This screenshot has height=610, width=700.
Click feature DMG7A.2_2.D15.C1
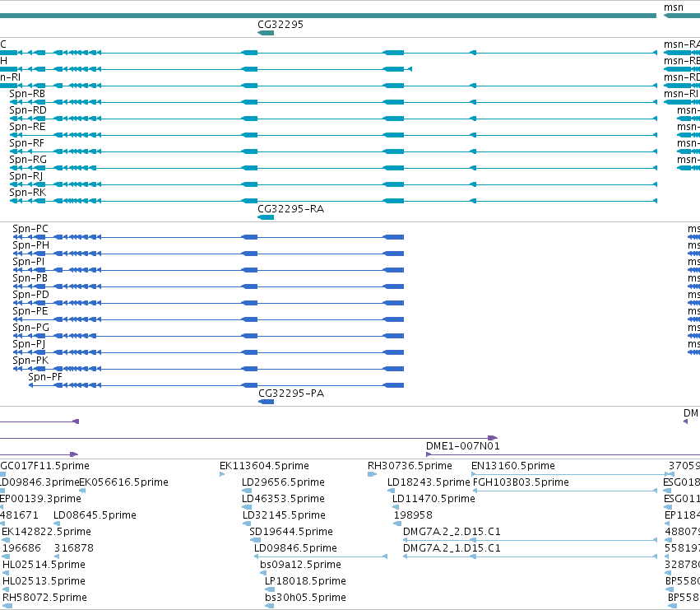pyautogui.click(x=452, y=532)
